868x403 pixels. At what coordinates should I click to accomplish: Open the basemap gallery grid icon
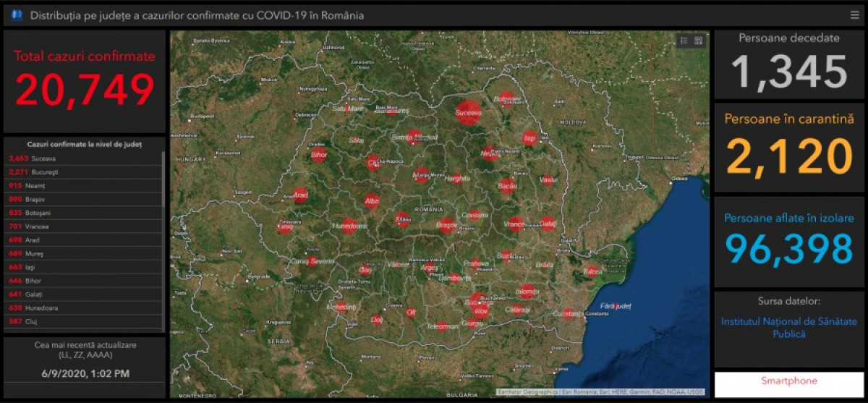point(699,41)
